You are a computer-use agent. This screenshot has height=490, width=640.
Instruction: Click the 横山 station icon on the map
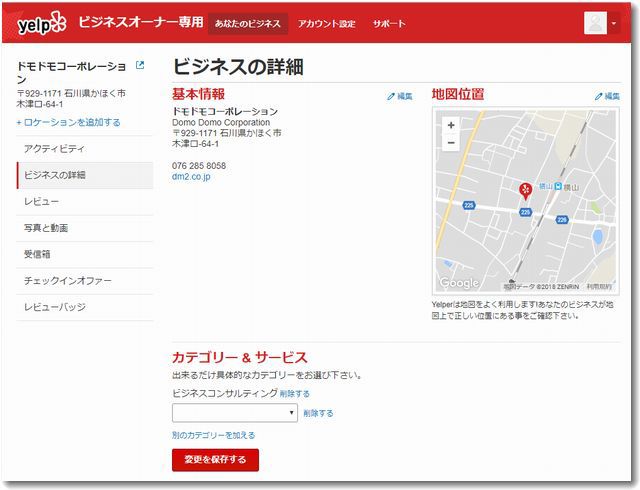(x=558, y=186)
